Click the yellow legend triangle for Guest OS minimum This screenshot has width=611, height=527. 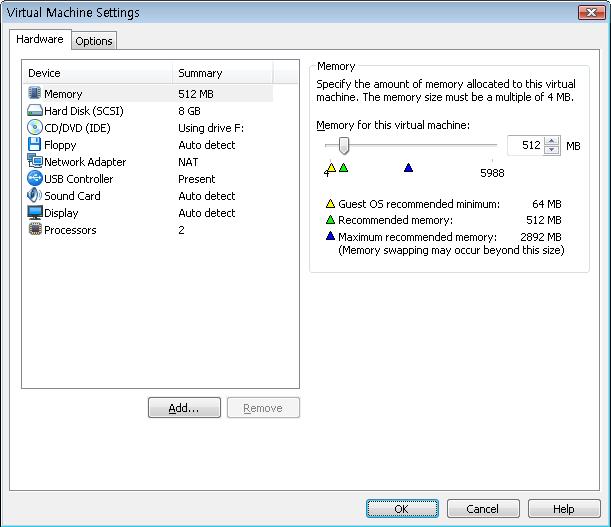330,203
